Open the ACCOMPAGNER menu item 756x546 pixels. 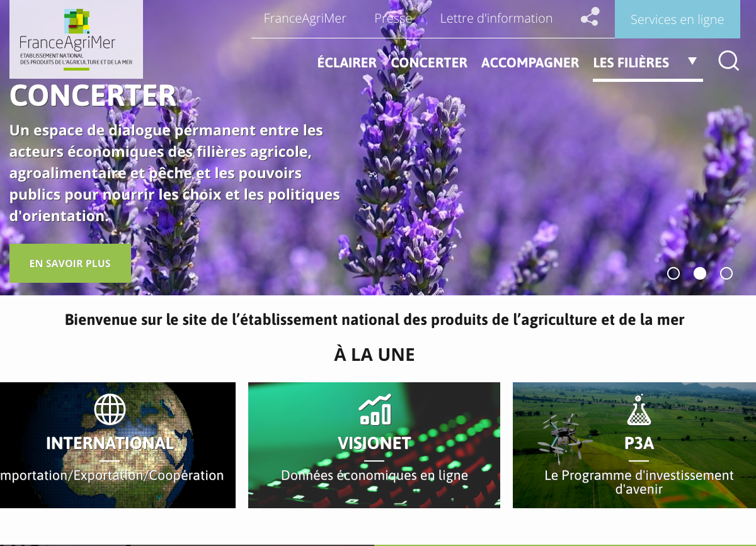tap(530, 62)
